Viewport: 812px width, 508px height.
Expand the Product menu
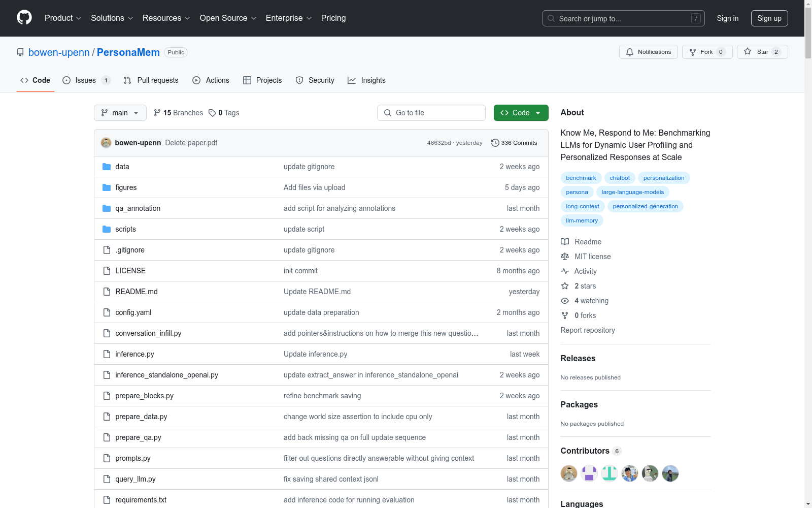point(63,18)
